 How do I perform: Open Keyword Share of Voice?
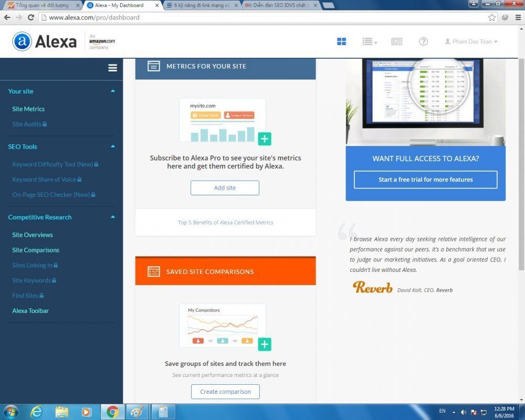[47, 180]
